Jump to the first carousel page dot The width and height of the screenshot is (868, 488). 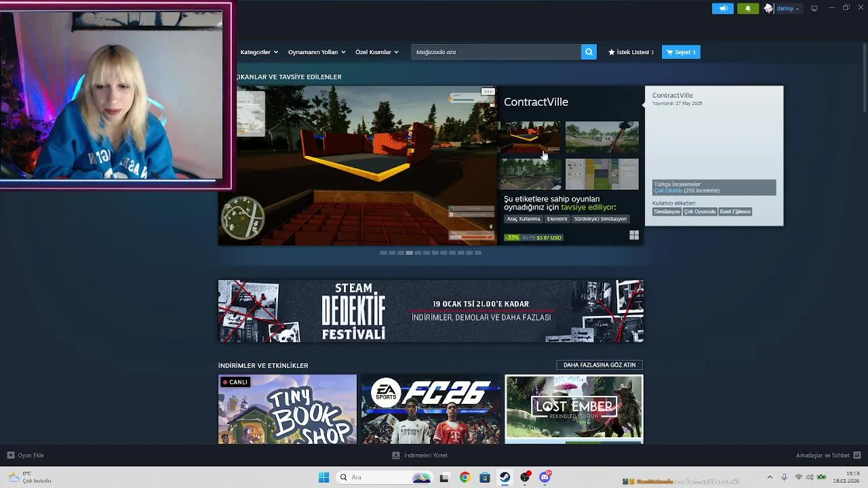pos(383,253)
